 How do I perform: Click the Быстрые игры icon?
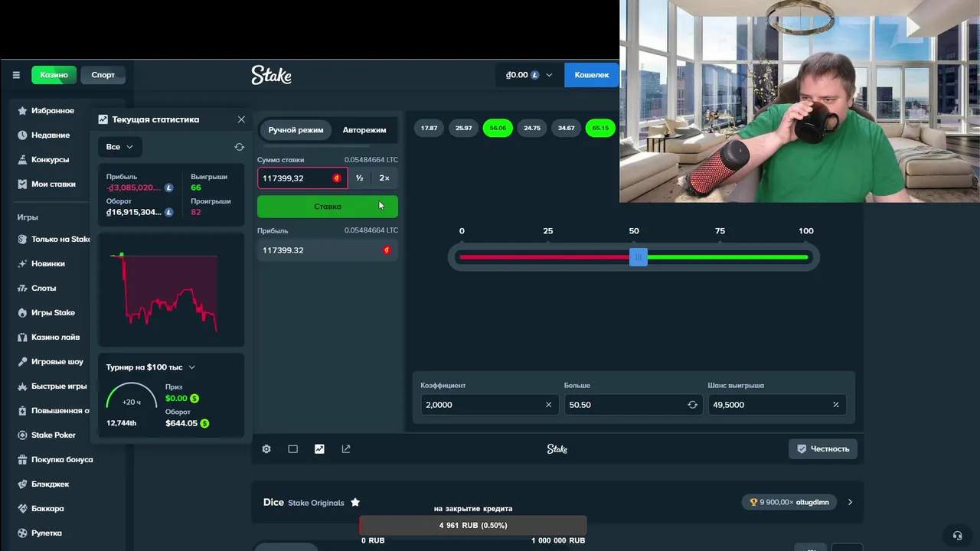click(23, 386)
